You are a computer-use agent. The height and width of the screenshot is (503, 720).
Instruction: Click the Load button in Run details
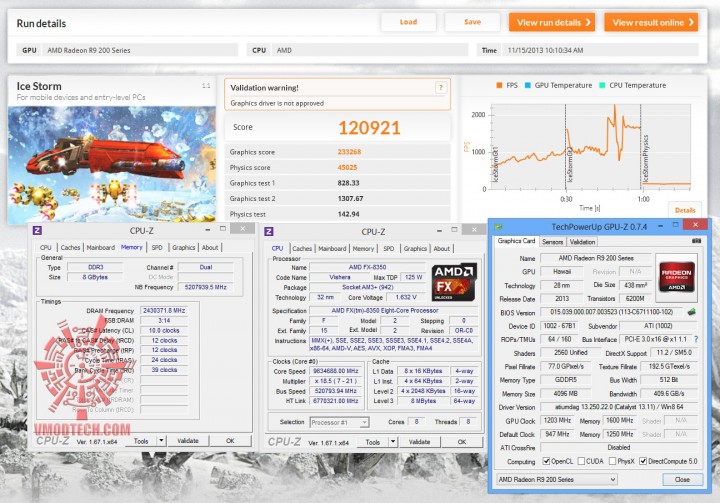(408, 22)
